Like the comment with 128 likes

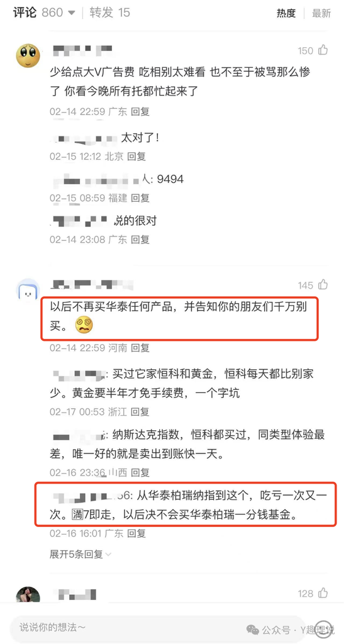coord(323,593)
